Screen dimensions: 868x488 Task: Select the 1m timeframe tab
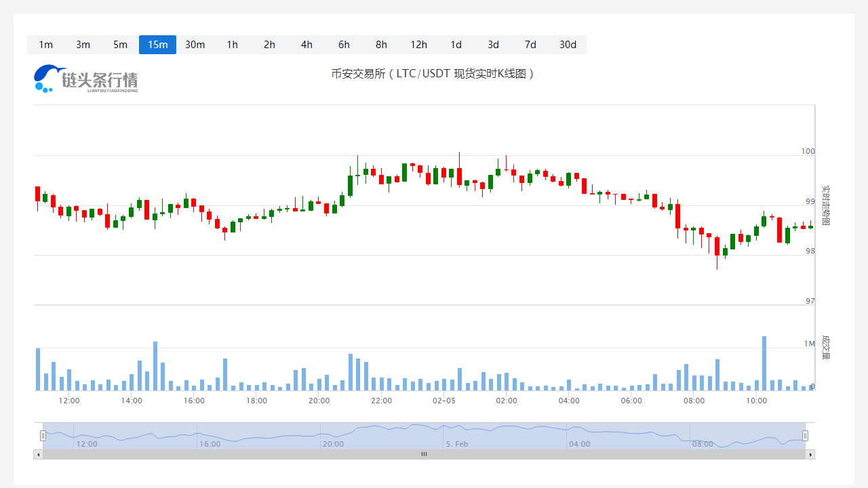point(45,45)
